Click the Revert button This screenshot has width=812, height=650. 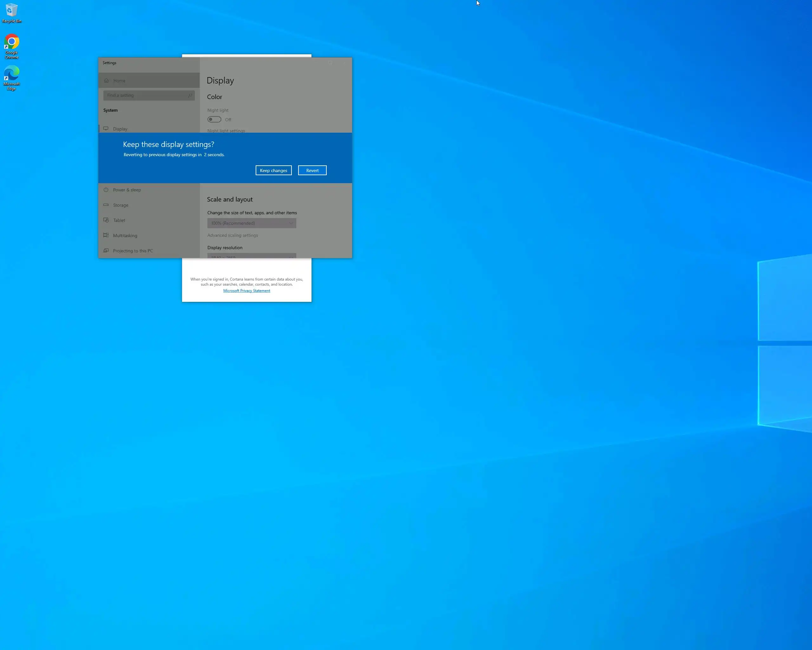(x=312, y=170)
